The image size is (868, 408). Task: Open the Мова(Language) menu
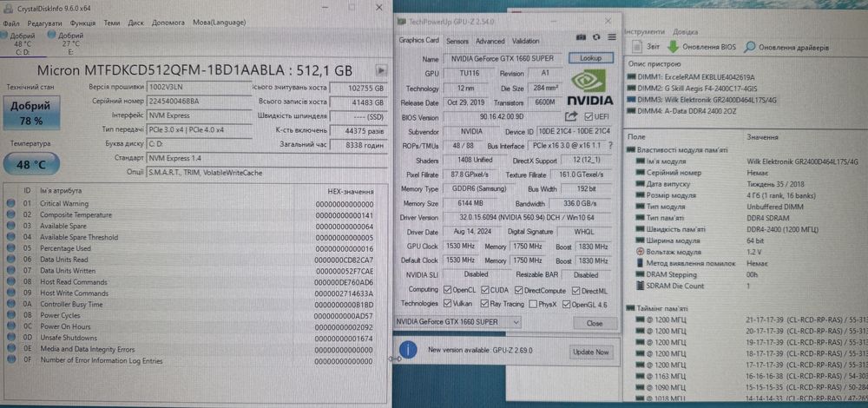pyautogui.click(x=220, y=23)
